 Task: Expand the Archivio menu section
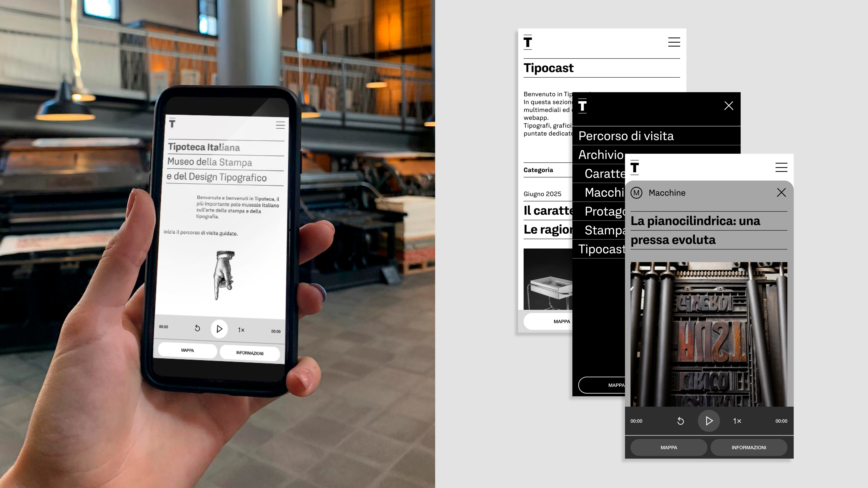click(601, 155)
